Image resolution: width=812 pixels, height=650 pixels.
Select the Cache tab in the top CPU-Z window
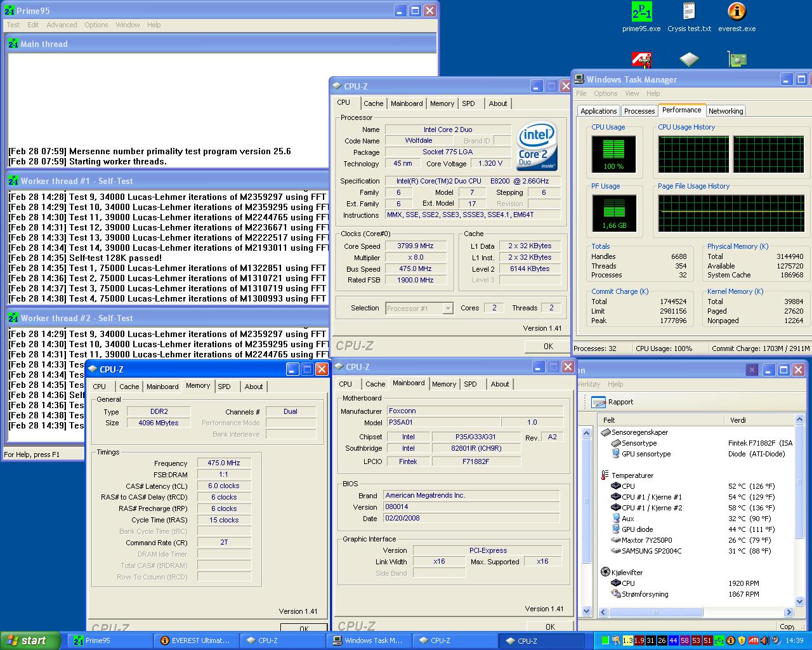[374, 103]
